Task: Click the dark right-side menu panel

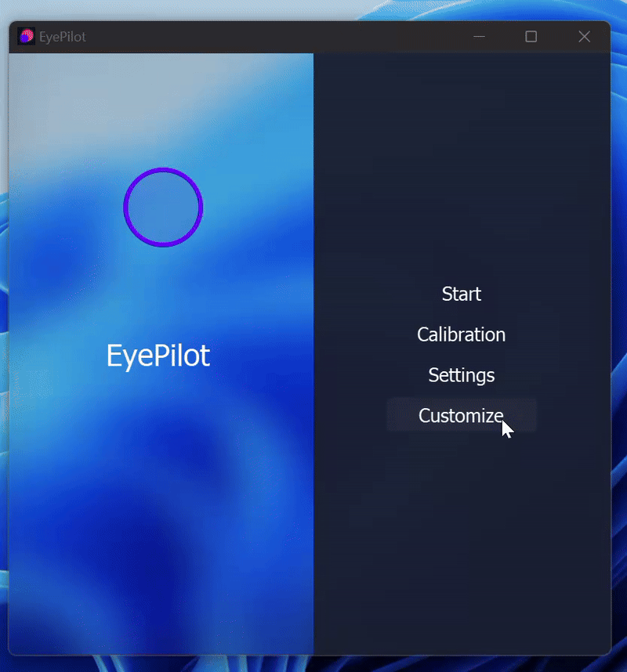Action: pos(462,548)
